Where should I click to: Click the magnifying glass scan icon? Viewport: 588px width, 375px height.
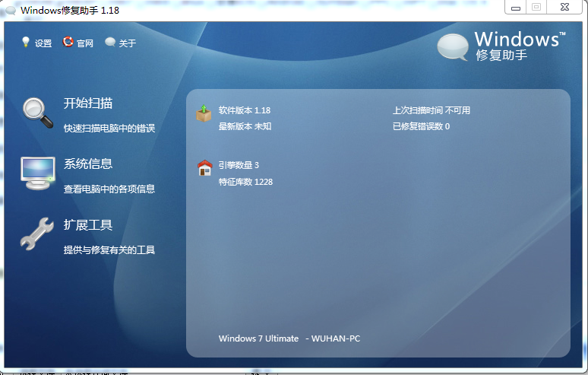[x=37, y=113]
